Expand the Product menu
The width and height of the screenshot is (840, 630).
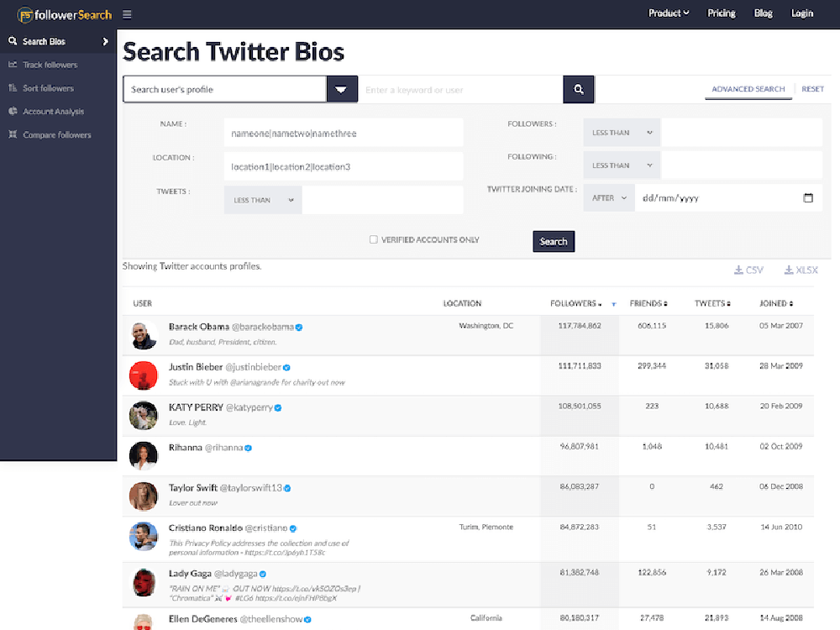[x=669, y=13]
